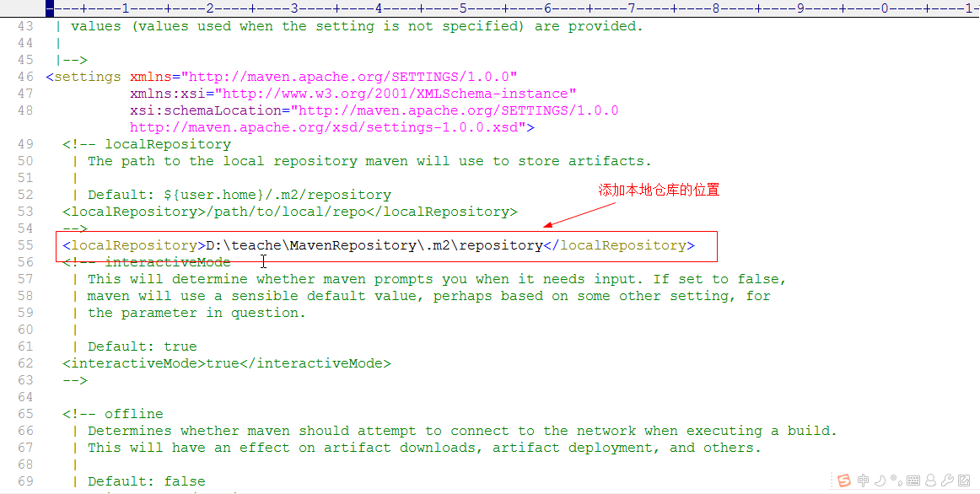The width and height of the screenshot is (980, 494).
Task: Click the closing </localRepository> tag on line 55
Action: tap(619, 245)
